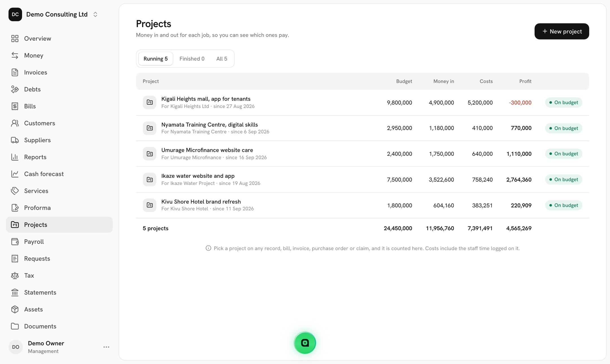The width and height of the screenshot is (610, 364).
Task: Click the Budget column header
Action: (x=404, y=81)
